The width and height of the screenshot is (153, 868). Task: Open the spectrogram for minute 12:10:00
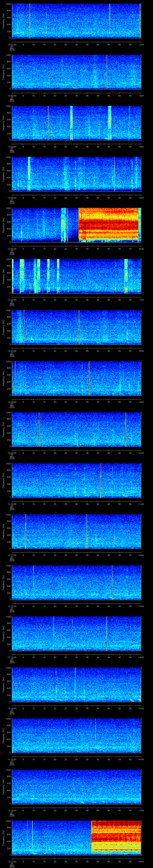tap(77, 480)
